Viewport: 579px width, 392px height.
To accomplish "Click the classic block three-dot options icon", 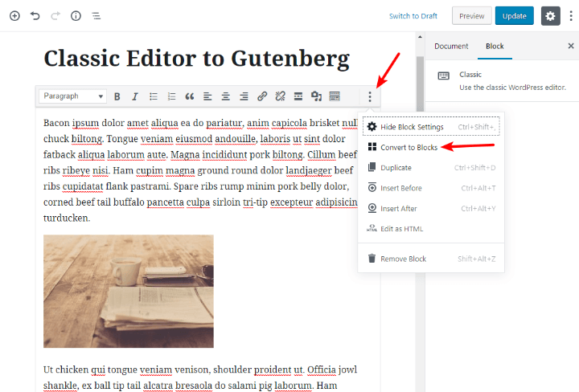I will (x=370, y=96).
